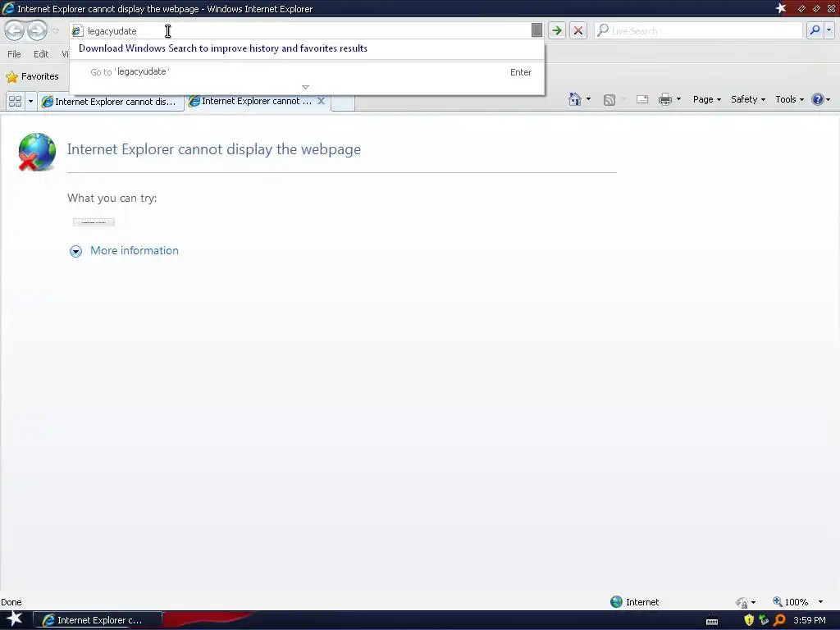Image resolution: width=840 pixels, height=630 pixels.
Task: Open the File menu
Action: [x=14, y=54]
